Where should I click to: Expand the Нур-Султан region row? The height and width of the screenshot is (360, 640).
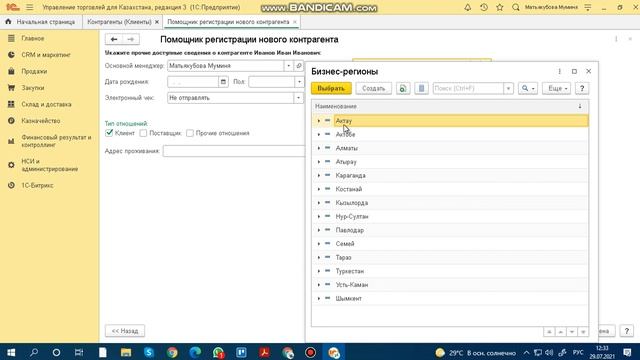(x=319, y=216)
